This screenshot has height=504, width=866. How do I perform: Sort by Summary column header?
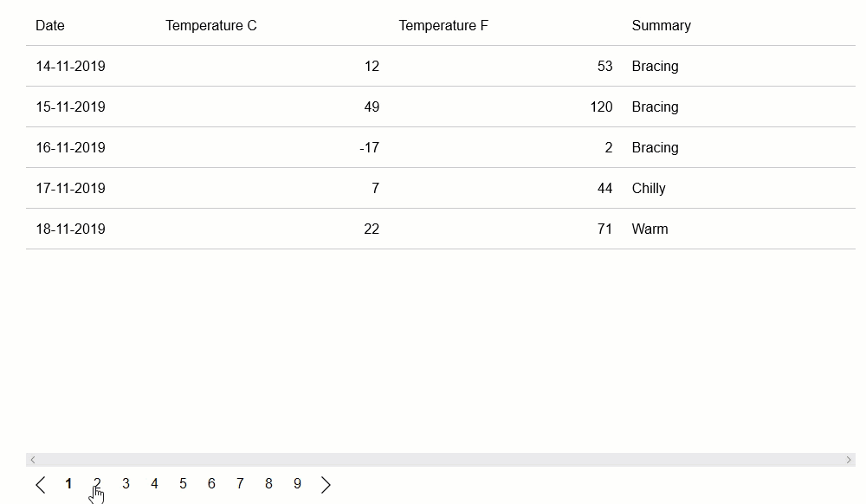(661, 26)
